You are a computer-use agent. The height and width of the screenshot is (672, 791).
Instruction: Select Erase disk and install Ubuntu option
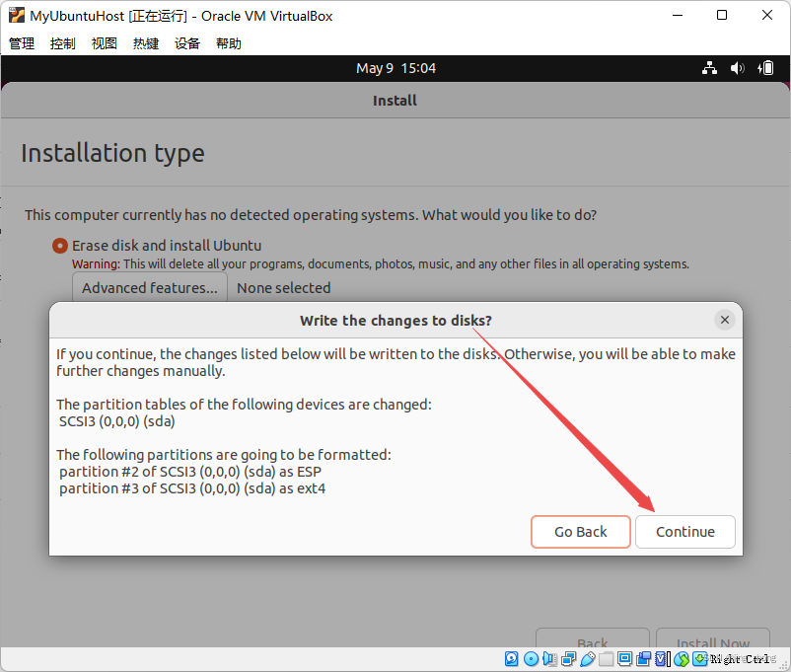click(157, 246)
